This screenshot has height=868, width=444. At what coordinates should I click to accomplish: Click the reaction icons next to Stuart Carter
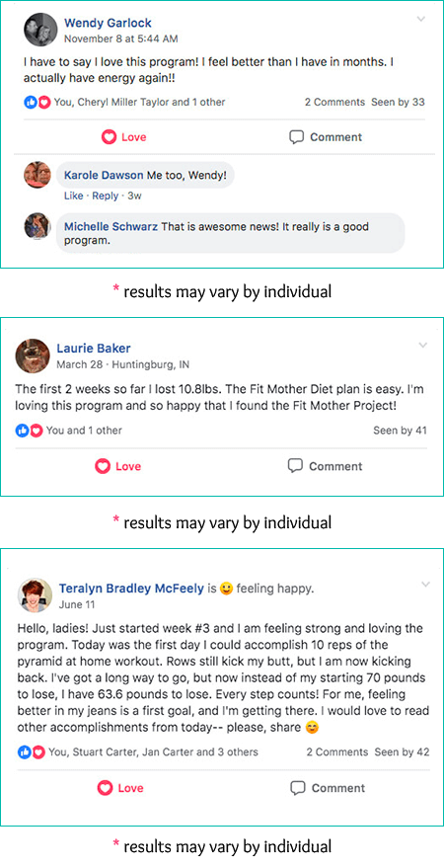32,752
